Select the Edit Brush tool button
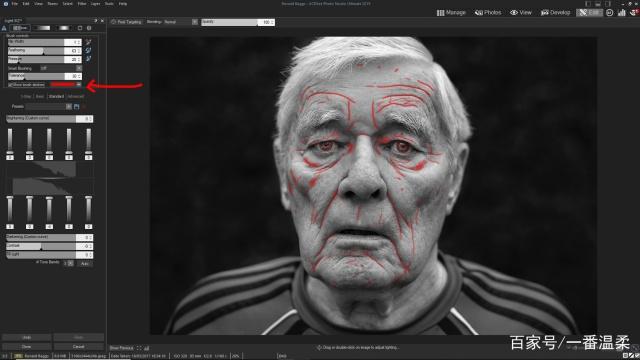This screenshot has height=360, width=640. tap(20, 28)
